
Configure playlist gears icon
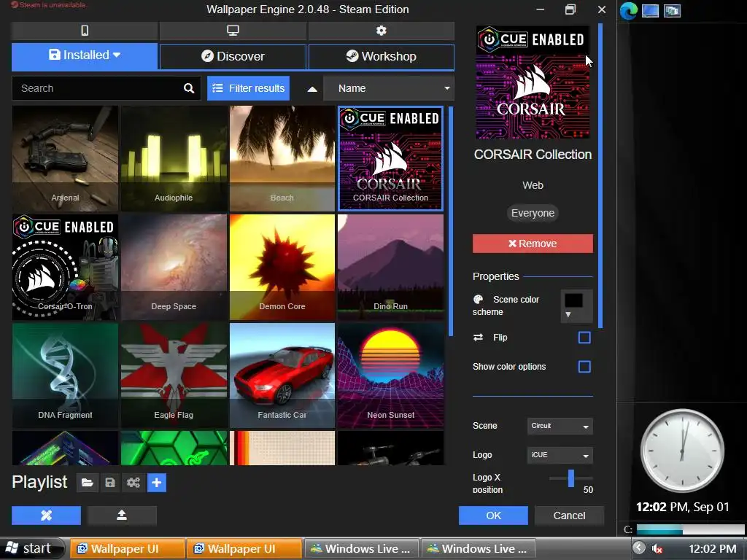pos(133,483)
